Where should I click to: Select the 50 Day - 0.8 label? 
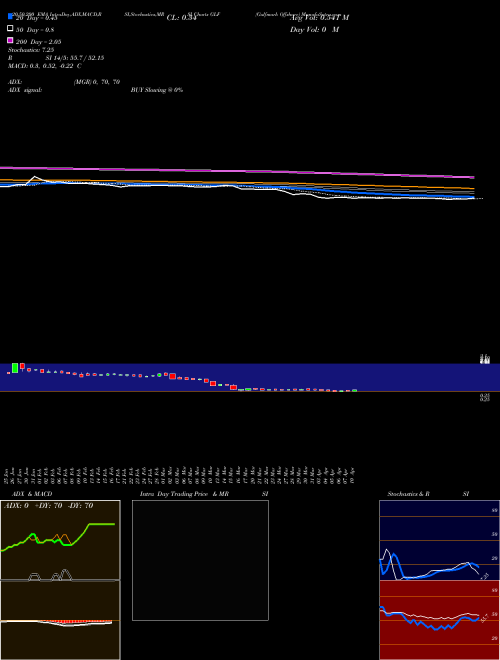pos(35,30)
